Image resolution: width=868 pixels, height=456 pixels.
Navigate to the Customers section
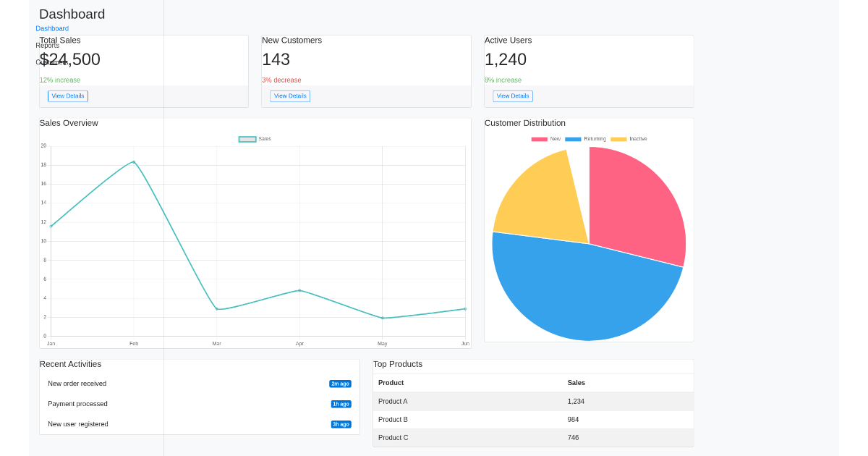click(x=53, y=62)
